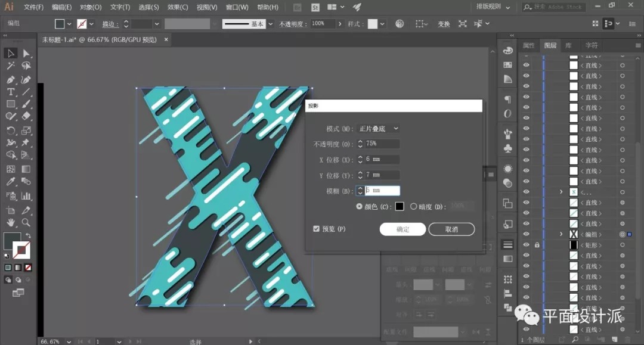This screenshot has height=345, width=644.
Task: Click the GPU performance rocket icon
Action: click(x=357, y=7)
